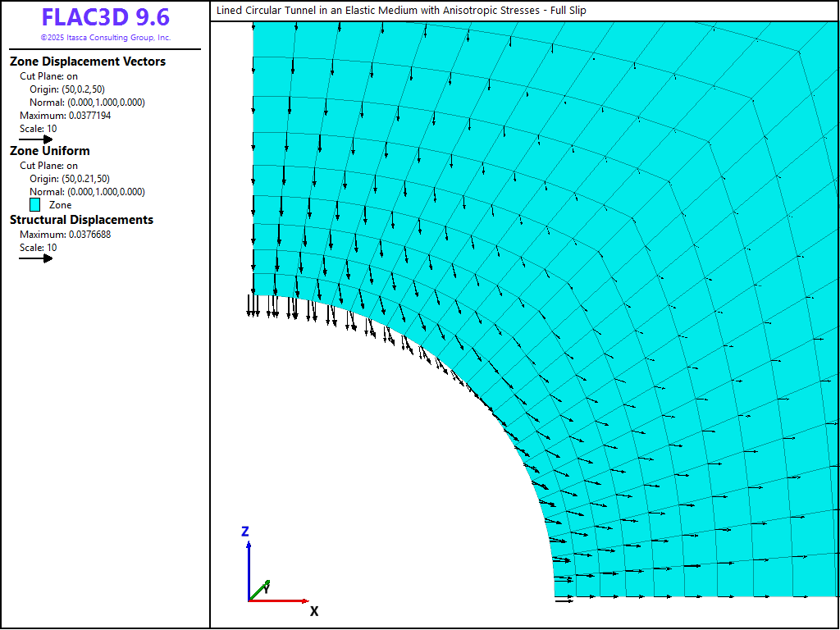The width and height of the screenshot is (840, 630).
Task: Click the FLAC3D 9.6 logo
Action: click(x=105, y=18)
